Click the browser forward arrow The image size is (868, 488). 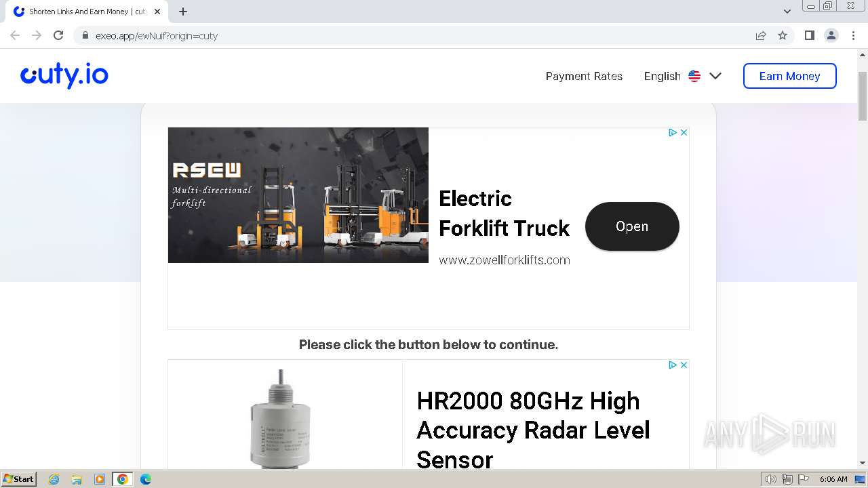tap(37, 35)
